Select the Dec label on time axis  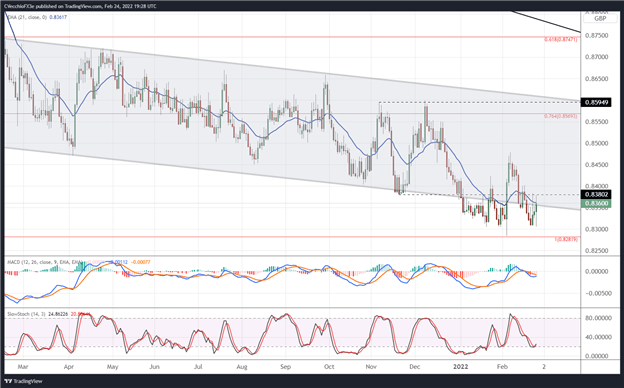(x=415, y=367)
